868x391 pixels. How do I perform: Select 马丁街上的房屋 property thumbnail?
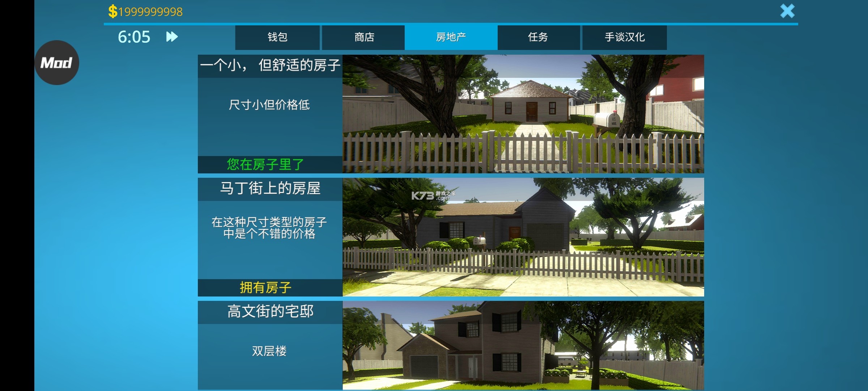click(522, 238)
